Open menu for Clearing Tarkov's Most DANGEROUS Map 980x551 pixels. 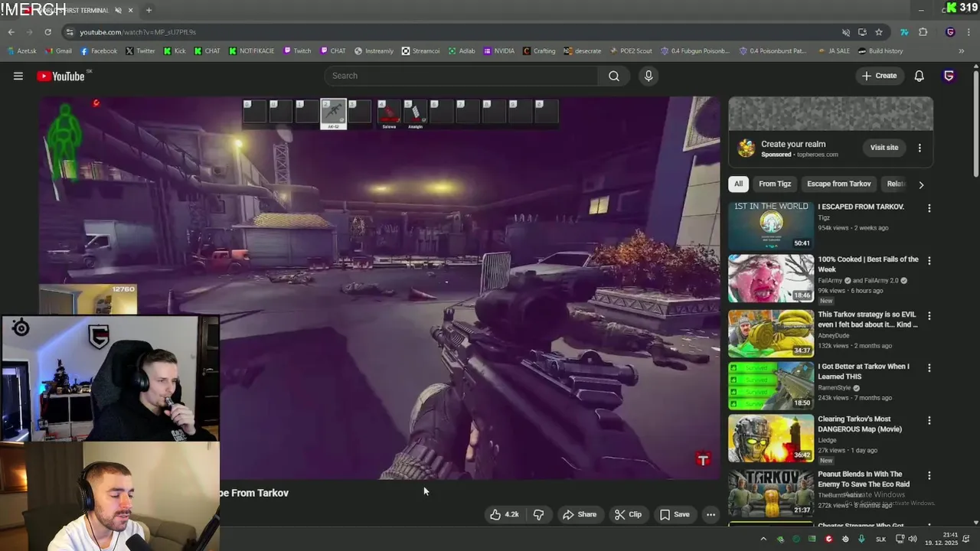point(929,421)
